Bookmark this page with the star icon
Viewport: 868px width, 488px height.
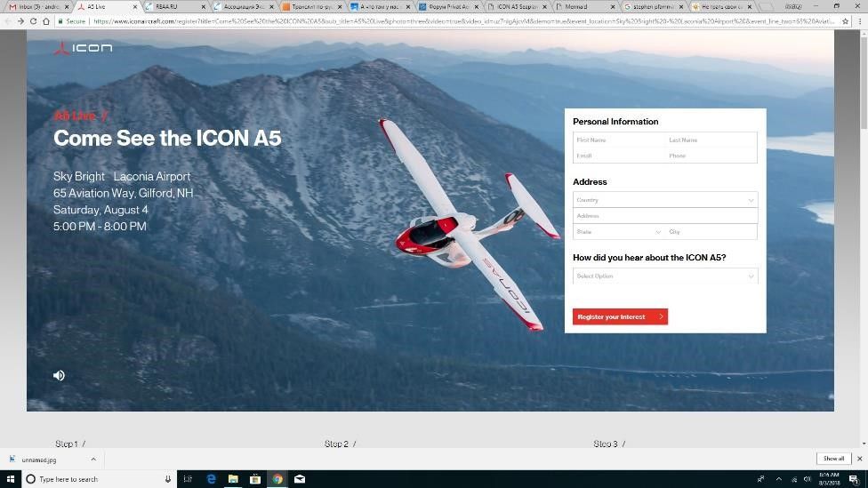click(x=846, y=20)
